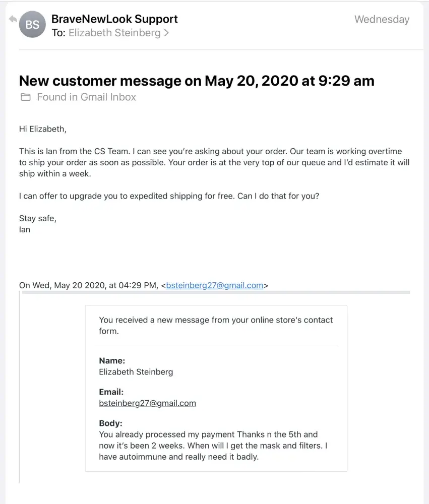
Task: Click the reply arrow icon
Action: [13, 19]
